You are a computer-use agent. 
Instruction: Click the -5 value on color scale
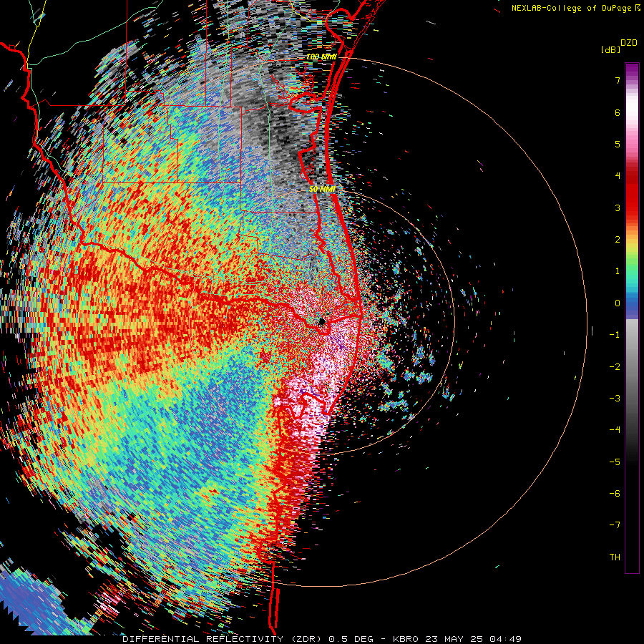[x=615, y=462]
